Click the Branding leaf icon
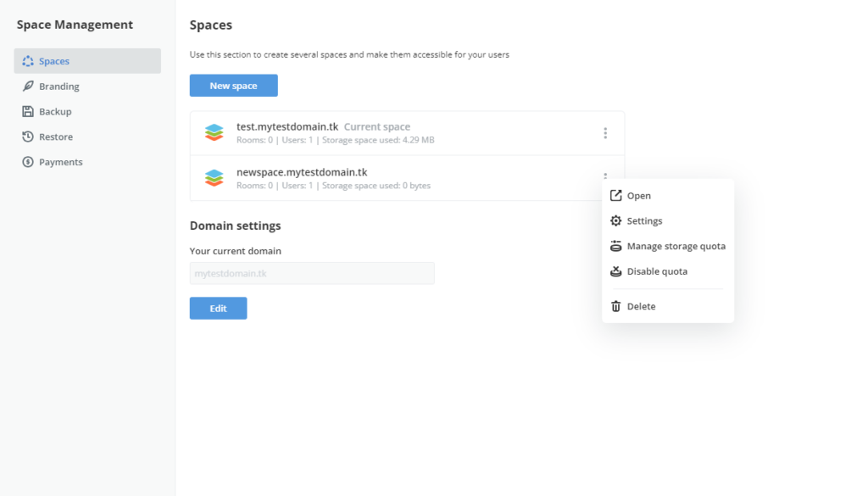 [28, 86]
